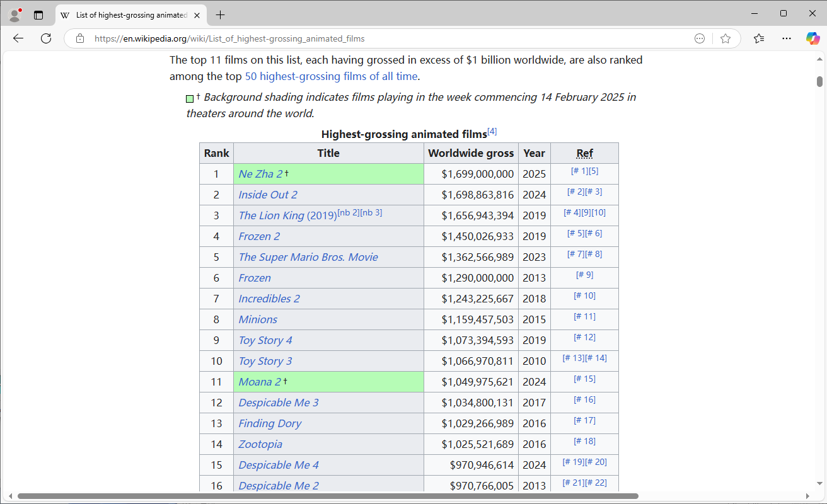Click the horizontal scrollbar thumb
Screen dimensions: 827x504
[328, 496]
